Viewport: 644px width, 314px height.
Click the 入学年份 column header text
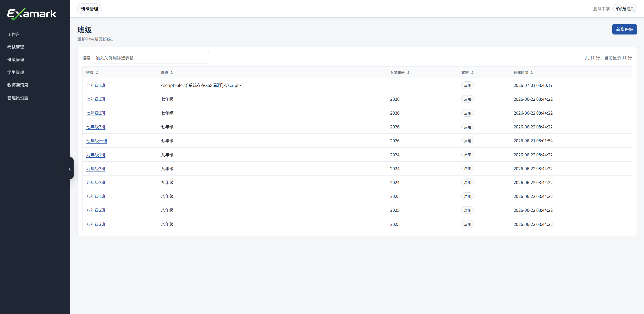(397, 73)
